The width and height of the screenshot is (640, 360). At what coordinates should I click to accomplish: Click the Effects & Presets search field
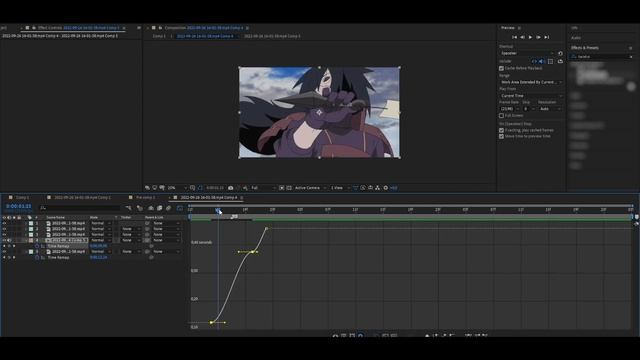[601, 57]
